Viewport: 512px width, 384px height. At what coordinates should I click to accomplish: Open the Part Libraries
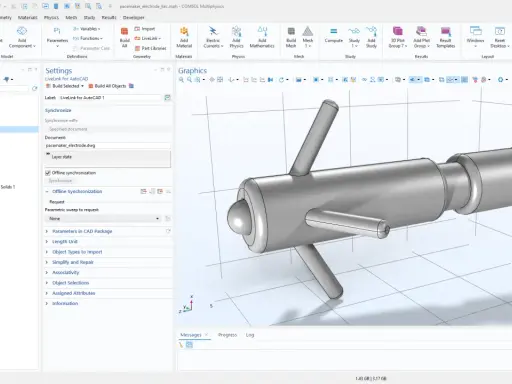pos(150,48)
